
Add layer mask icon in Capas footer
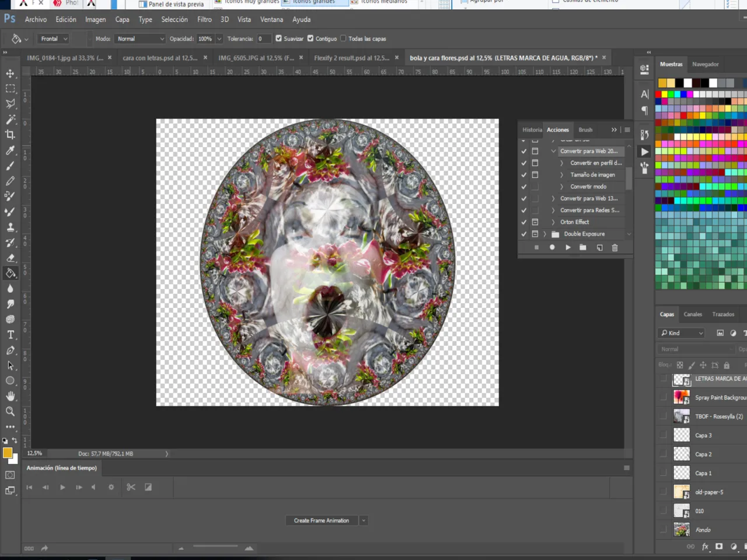719,547
